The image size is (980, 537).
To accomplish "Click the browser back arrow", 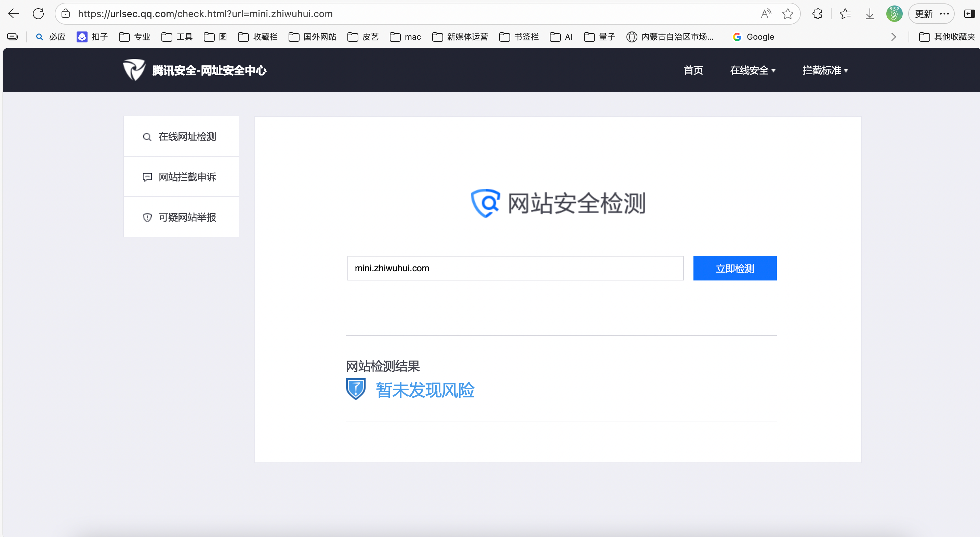I will (x=14, y=14).
